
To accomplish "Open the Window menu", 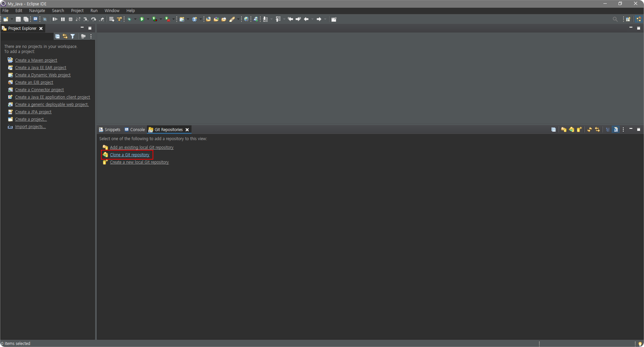I will coord(112,11).
